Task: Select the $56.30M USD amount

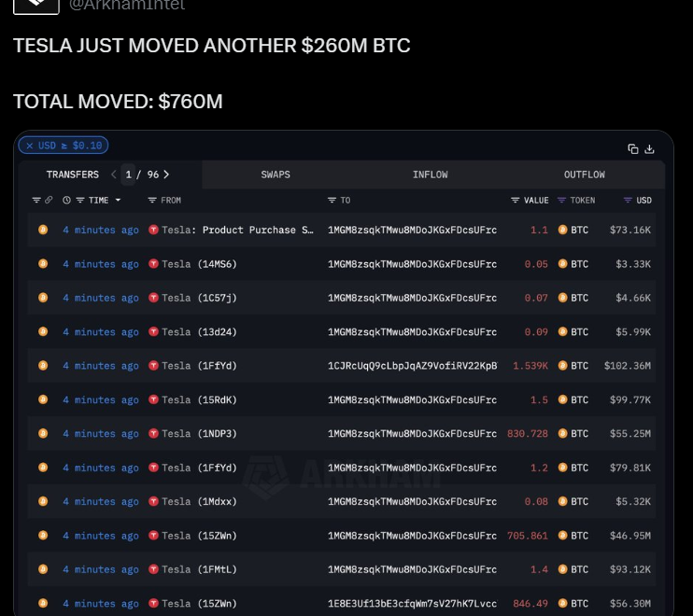Action: (630, 603)
